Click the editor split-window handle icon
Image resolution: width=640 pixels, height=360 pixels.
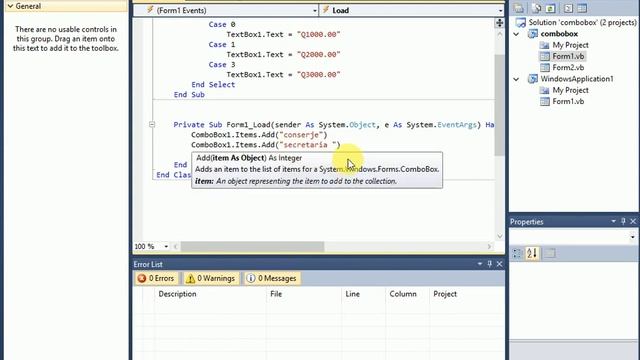(500, 23)
